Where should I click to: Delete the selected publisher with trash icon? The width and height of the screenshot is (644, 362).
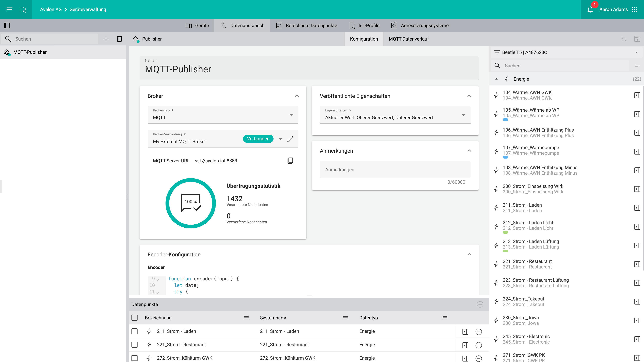point(119,39)
